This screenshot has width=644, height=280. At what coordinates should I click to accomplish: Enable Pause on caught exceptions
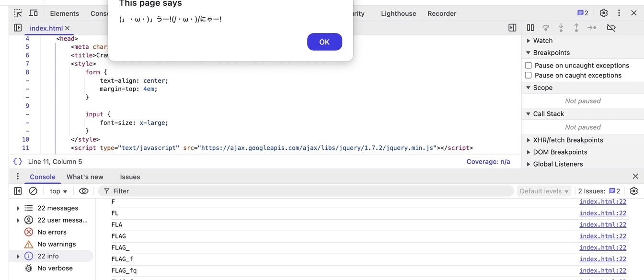pos(528,75)
